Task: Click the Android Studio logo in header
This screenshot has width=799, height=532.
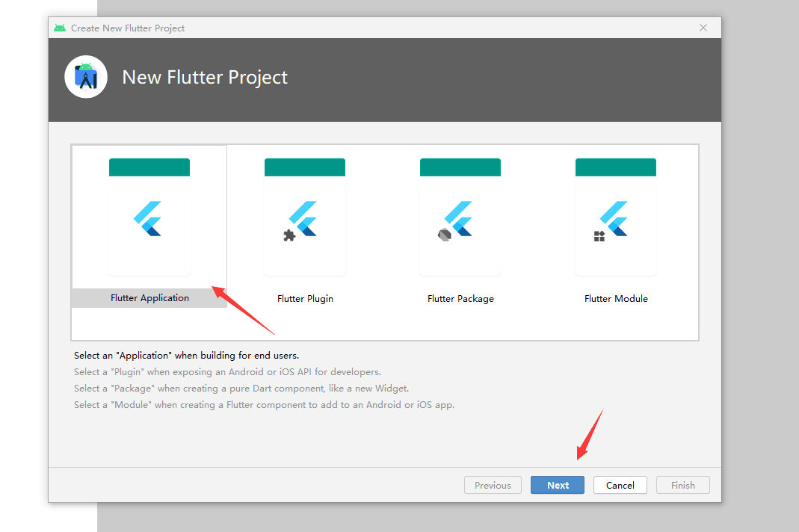Action: coord(86,77)
